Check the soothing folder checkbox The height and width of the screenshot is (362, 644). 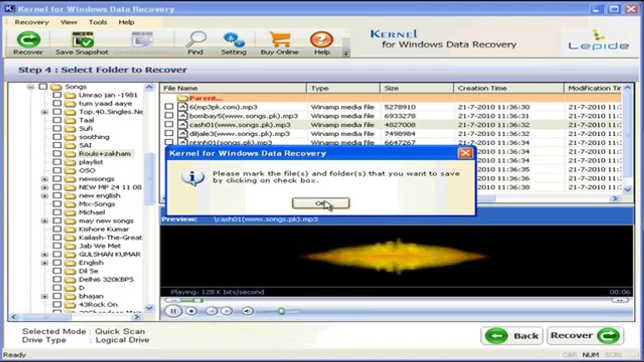(x=57, y=137)
